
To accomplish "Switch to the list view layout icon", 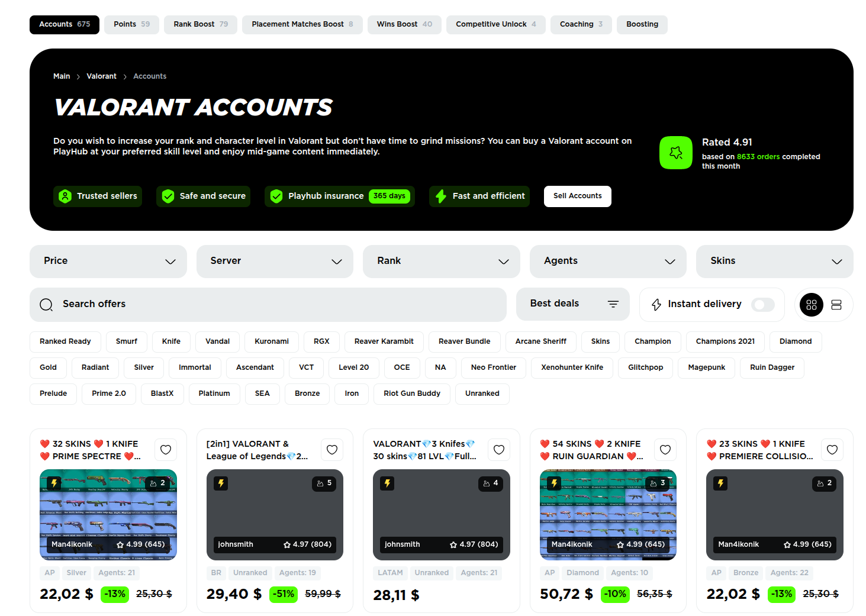I will point(836,305).
